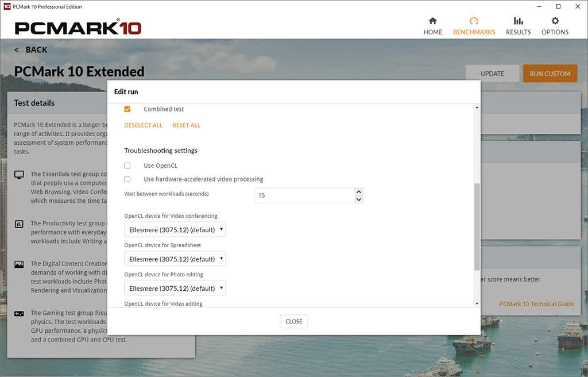
Task: Click the UPDATE button
Action: [x=492, y=74]
